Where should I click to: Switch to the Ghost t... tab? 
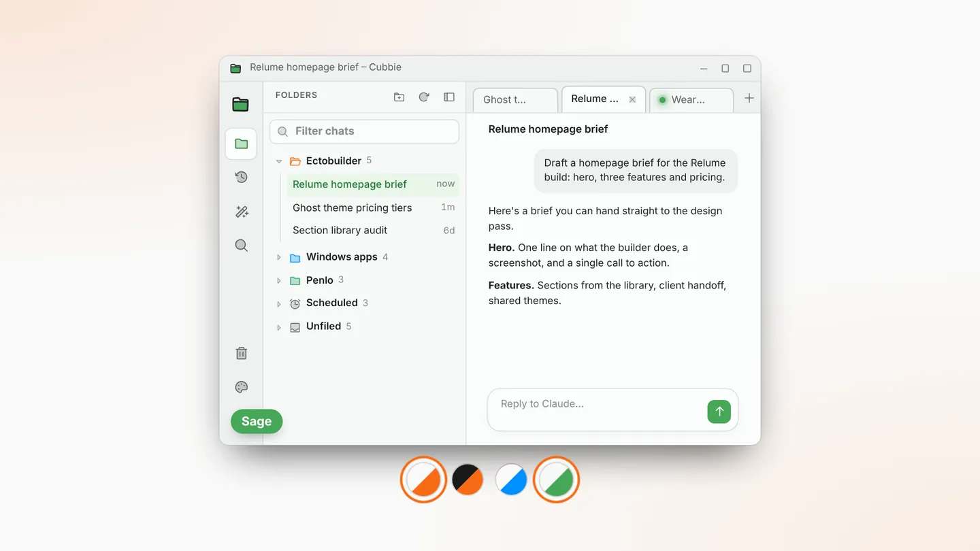pos(515,100)
